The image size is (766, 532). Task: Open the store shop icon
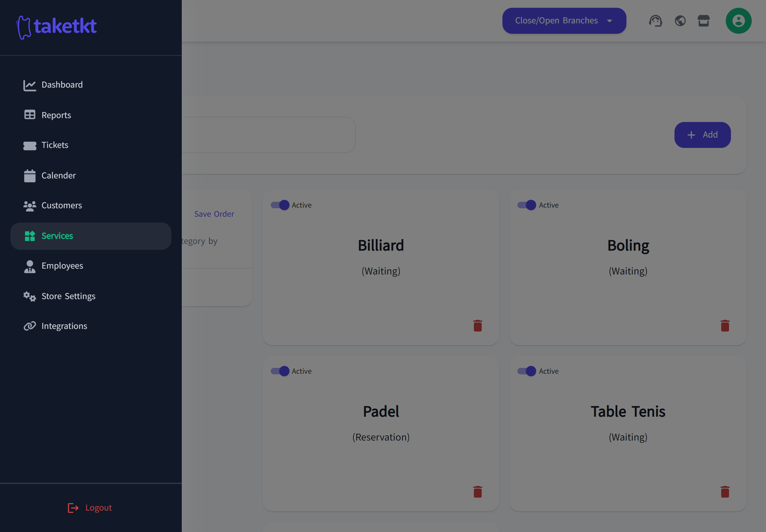[x=704, y=21]
